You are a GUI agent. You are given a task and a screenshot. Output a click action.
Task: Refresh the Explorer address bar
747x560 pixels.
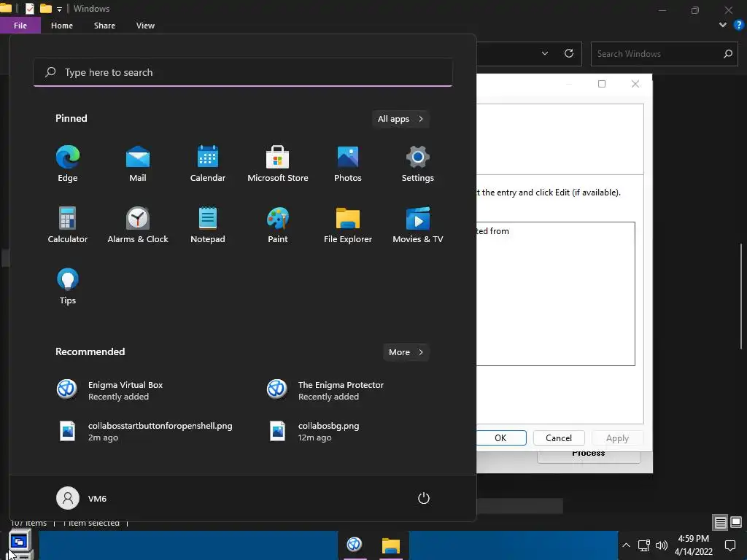569,53
